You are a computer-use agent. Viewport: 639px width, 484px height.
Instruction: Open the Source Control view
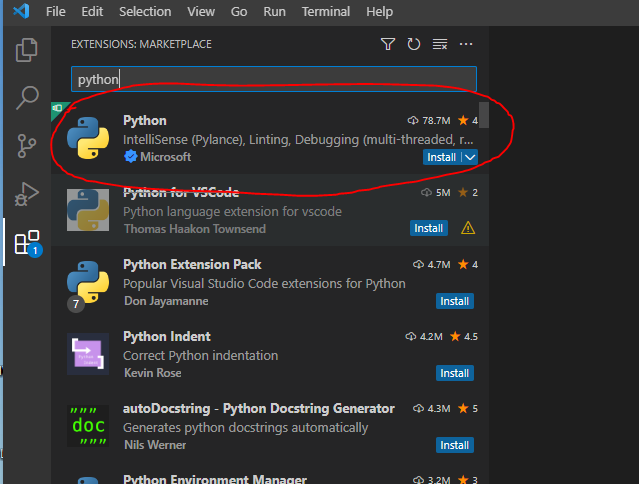point(27,145)
